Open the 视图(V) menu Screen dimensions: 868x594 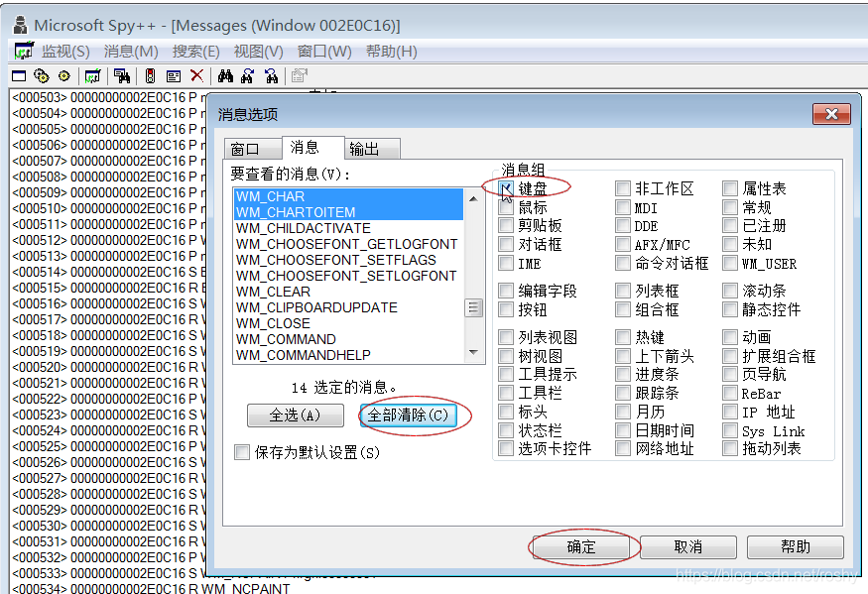pyautogui.click(x=259, y=52)
